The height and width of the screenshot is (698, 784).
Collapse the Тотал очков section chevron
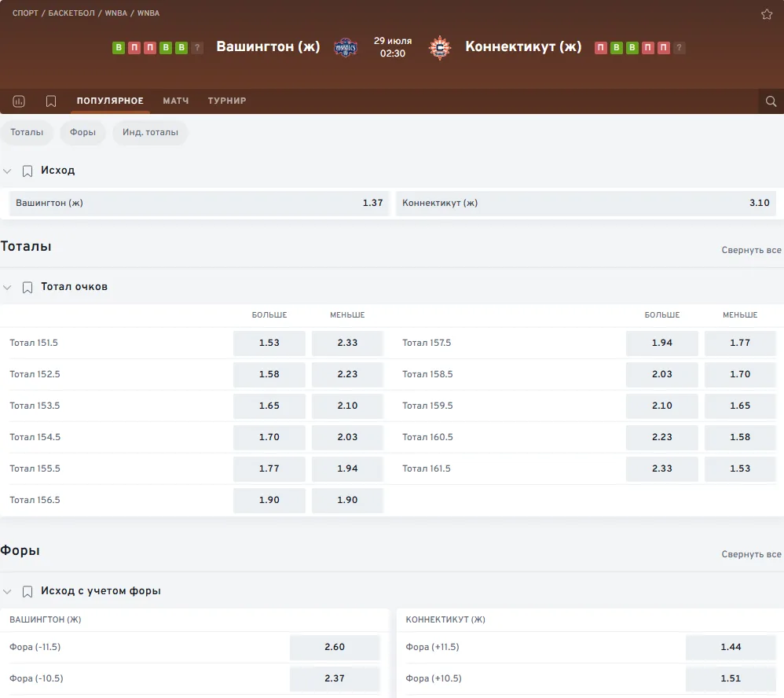[x=7, y=287]
